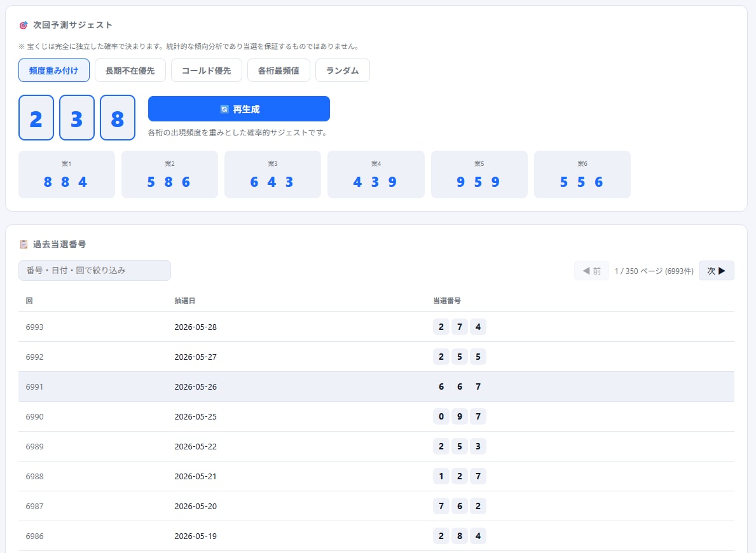The image size is (756, 553).
Task: Click the 1 / 350 ページ page indicator
Action: 654,271
